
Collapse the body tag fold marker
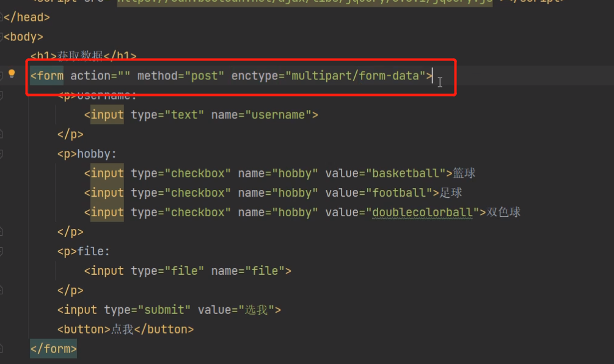pyautogui.click(x=1, y=37)
